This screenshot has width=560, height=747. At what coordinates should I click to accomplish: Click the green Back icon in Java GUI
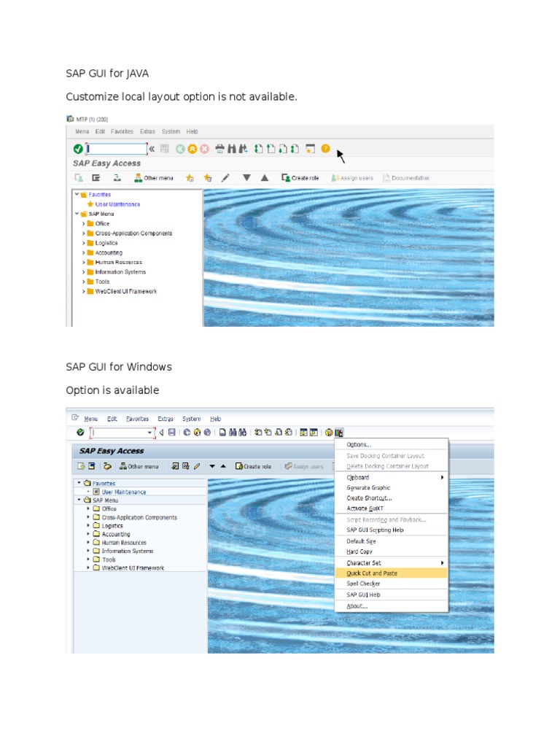180,149
